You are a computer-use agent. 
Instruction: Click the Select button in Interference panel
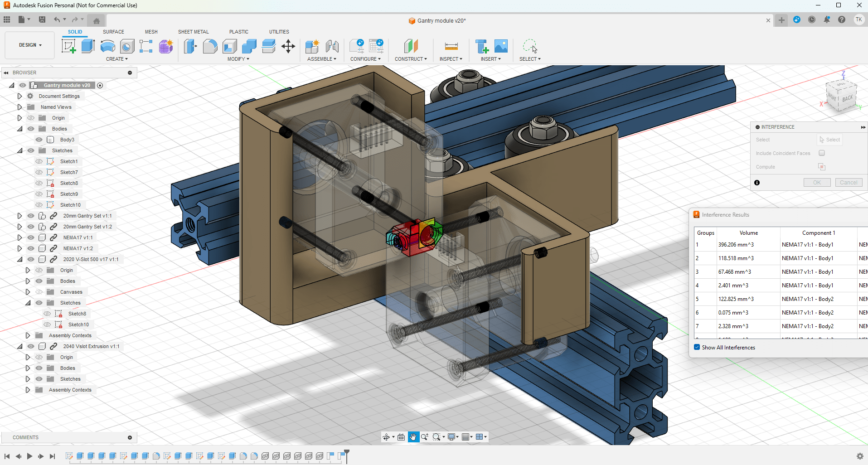click(829, 140)
